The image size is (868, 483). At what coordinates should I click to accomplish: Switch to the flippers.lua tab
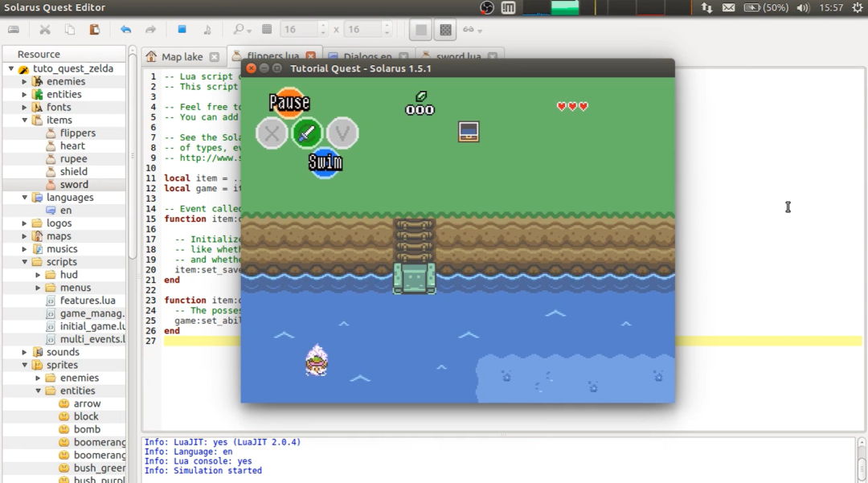tap(273, 56)
